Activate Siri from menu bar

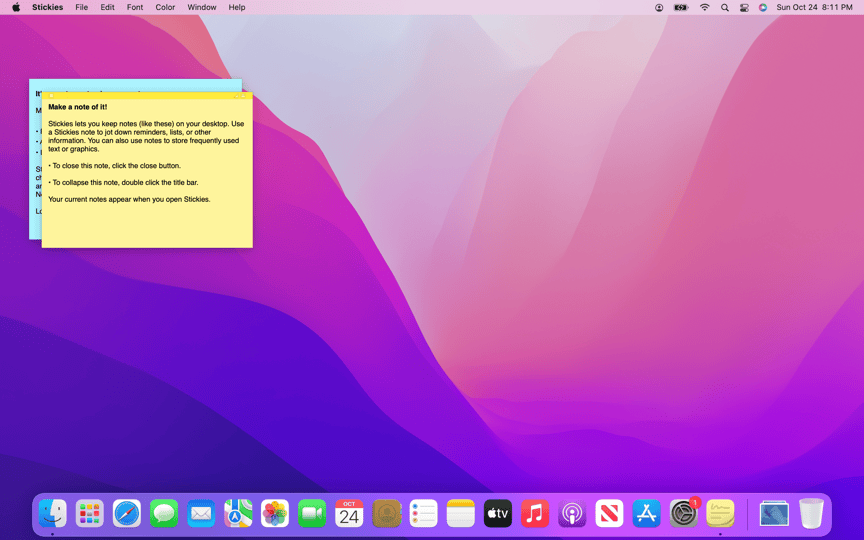point(763,7)
